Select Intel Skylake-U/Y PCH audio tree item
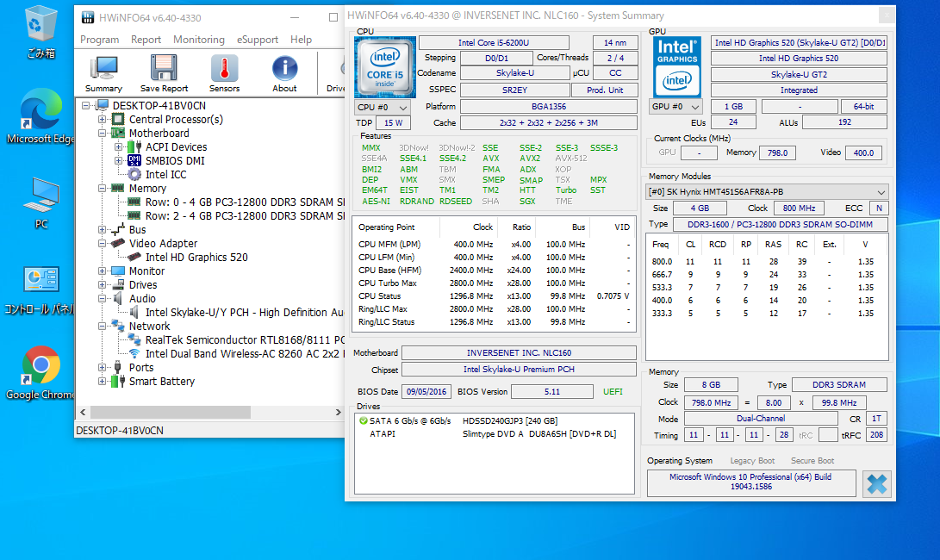940x560 pixels. pos(245,313)
